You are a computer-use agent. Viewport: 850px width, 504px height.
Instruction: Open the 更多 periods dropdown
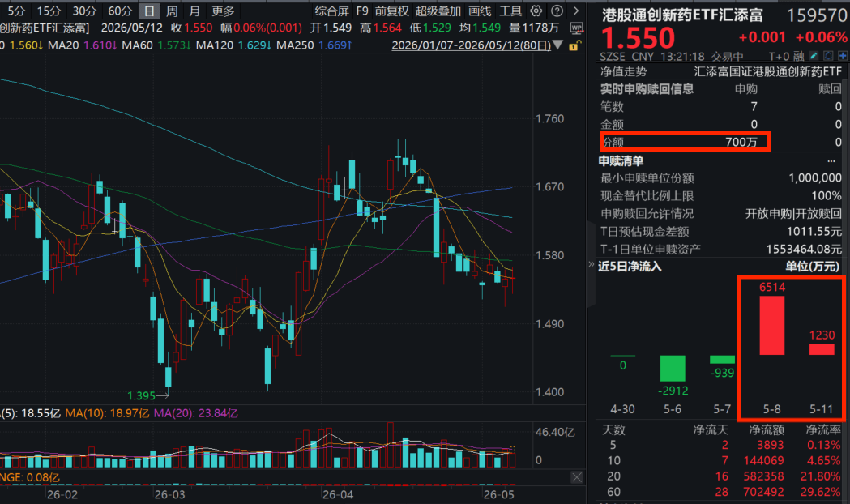(x=223, y=11)
